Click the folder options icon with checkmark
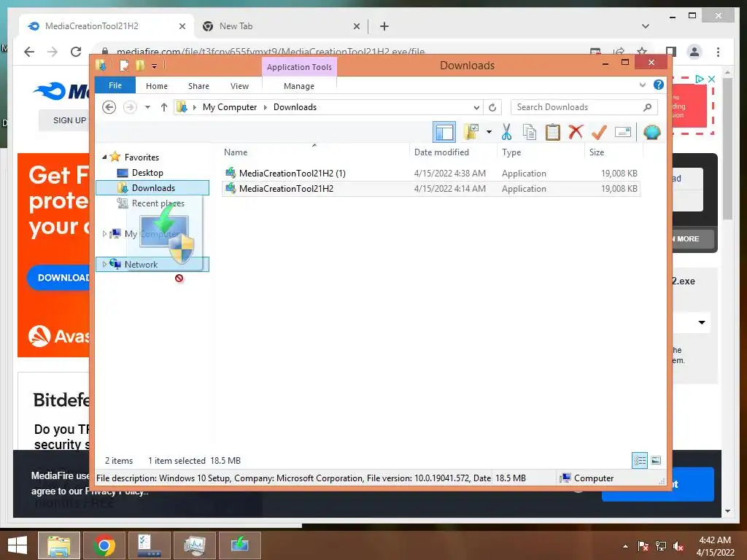 click(x=471, y=132)
